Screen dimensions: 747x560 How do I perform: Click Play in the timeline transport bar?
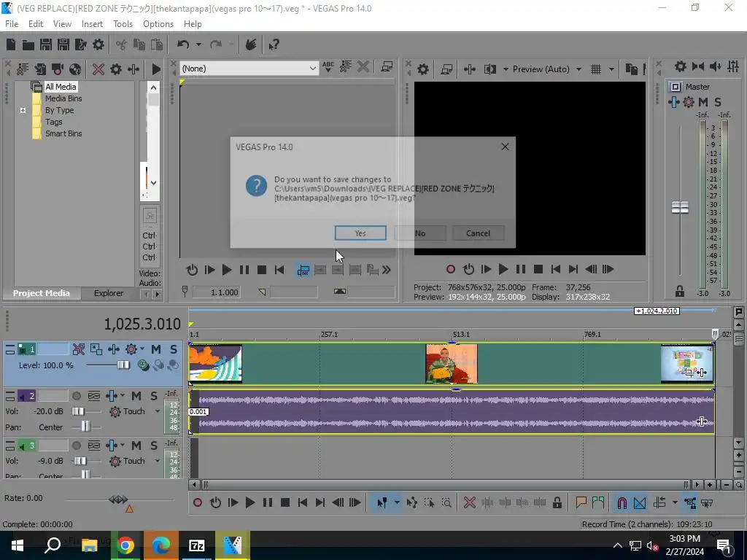tap(250, 502)
